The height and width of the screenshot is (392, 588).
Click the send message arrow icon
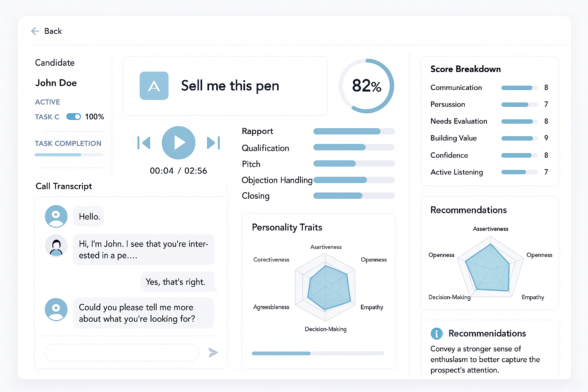click(213, 352)
